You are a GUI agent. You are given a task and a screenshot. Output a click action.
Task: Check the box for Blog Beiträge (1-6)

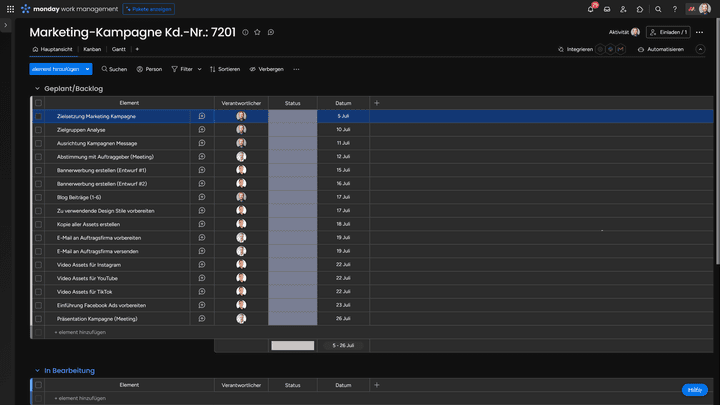39,197
